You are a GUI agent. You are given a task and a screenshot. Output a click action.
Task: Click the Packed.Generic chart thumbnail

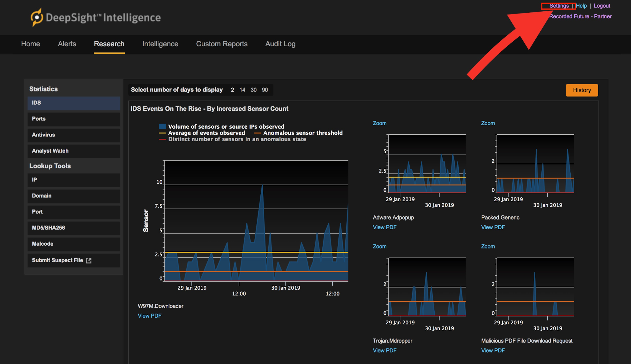[535, 164]
